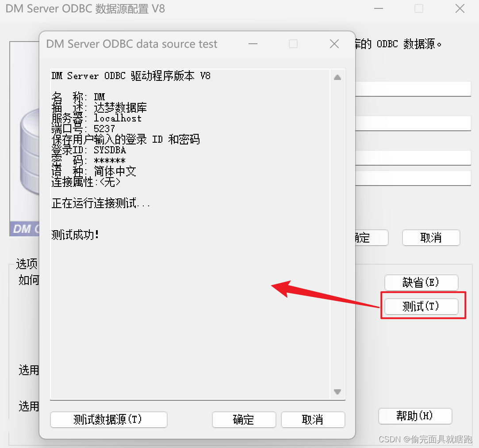This screenshot has width=479, height=448.
Task: Click the first input field in configuration window
Action: click(x=413, y=89)
